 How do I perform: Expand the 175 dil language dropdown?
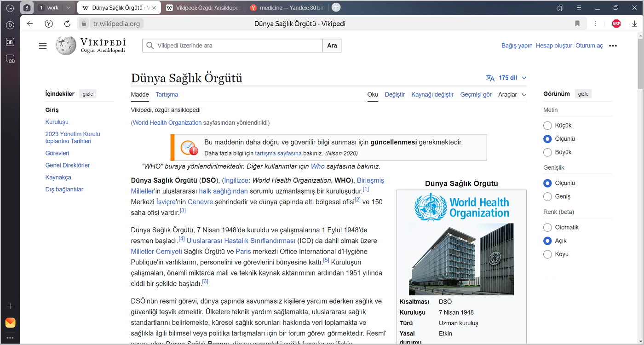point(507,78)
